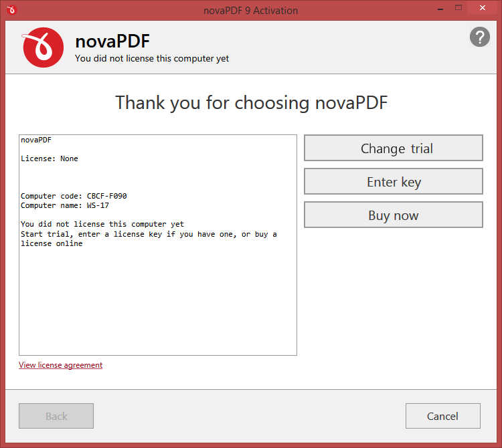Click the maximize button in title bar
The height and width of the screenshot is (448, 502).
pyautogui.click(x=458, y=7)
